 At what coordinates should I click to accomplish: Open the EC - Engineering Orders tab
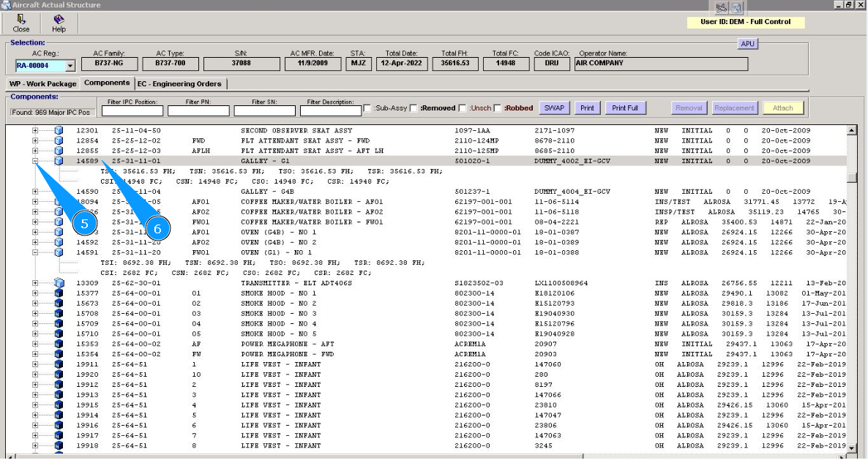click(179, 83)
